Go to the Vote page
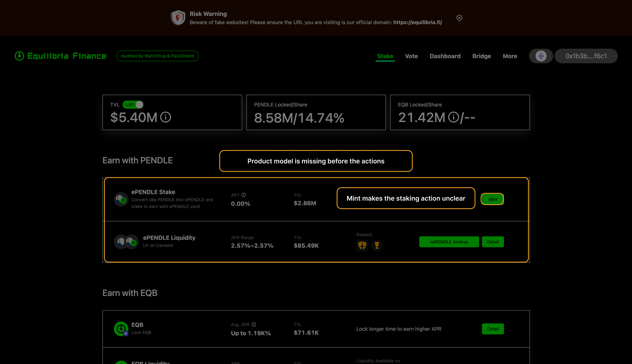 coord(411,56)
